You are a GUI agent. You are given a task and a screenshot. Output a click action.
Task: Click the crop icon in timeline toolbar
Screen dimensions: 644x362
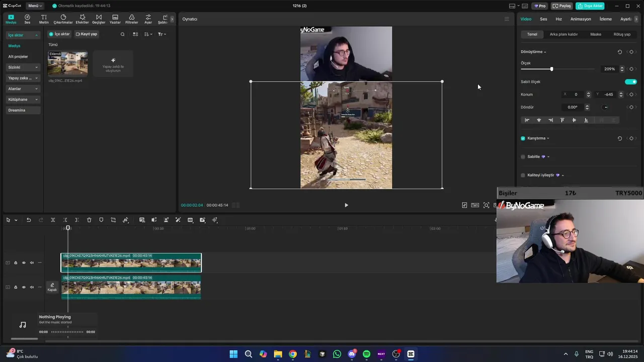pyautogui.click(x=113, y=220)
